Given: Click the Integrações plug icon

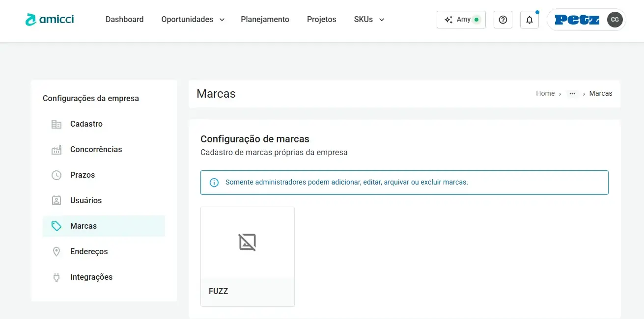Looking at the screenshot, I should pyautogui.click(x=56, y=277).
